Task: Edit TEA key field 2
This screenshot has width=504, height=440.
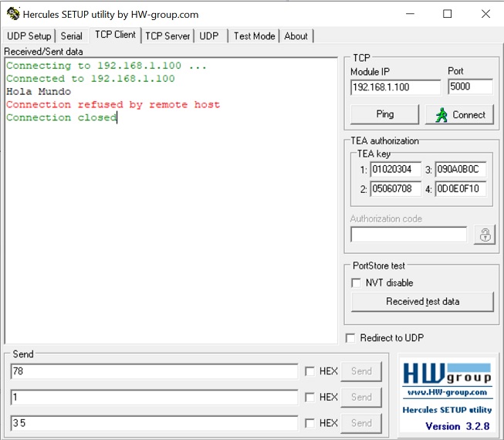Action: coord(395,188)
